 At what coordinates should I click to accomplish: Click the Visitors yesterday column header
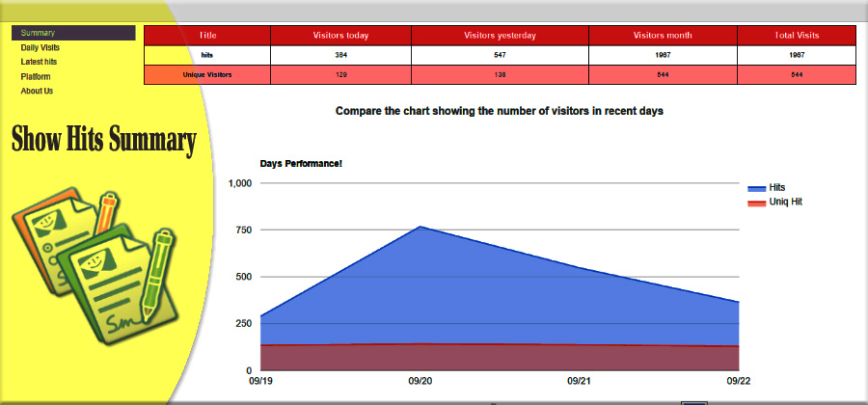[500, 36]
